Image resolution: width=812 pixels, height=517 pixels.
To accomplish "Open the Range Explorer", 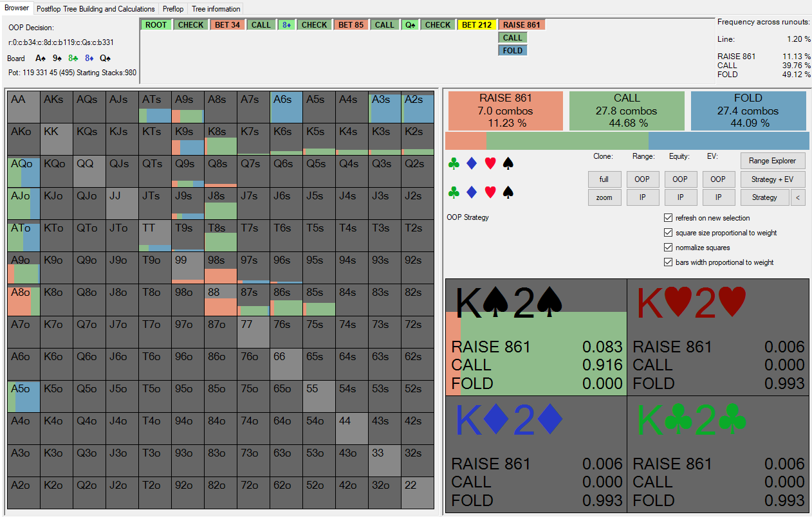I will pyautogui.click(x=773, y=161).
